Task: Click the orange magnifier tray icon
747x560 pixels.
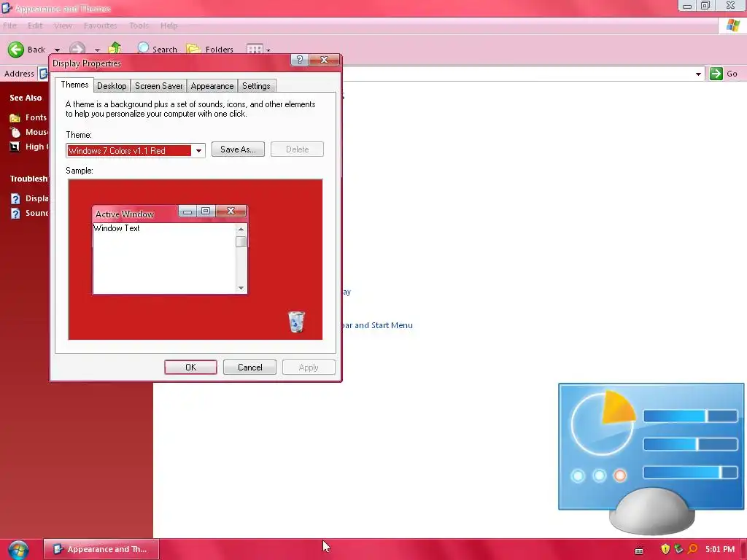Action: click(693, 549)
